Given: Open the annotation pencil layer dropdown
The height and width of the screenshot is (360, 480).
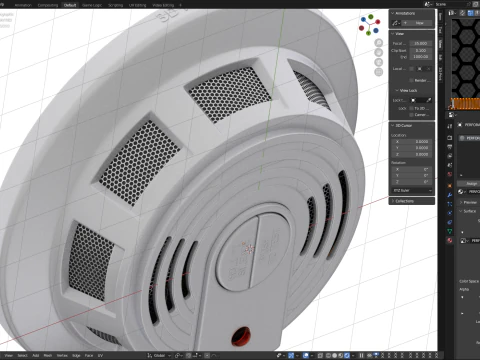Looking at the screenshot, I should click(396, 23).
